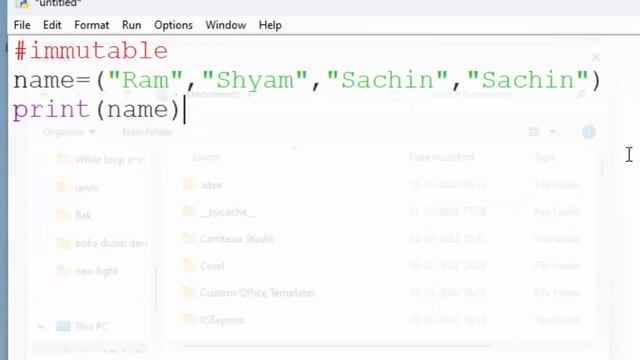Viewport: 640px width, 360px height.
Task: Open the Corel folder in file dialog
Action: coord(204,266)
